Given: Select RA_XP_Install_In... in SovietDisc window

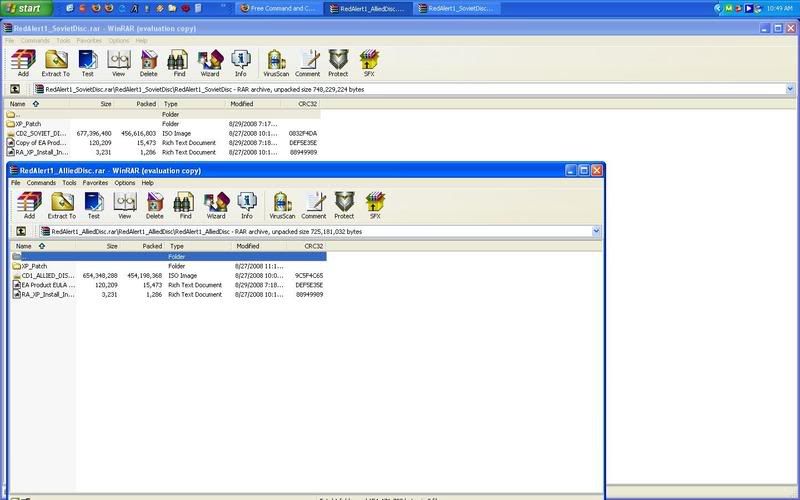Looking at the screenshot, I should pyautogui.click(x=163, y=152).
